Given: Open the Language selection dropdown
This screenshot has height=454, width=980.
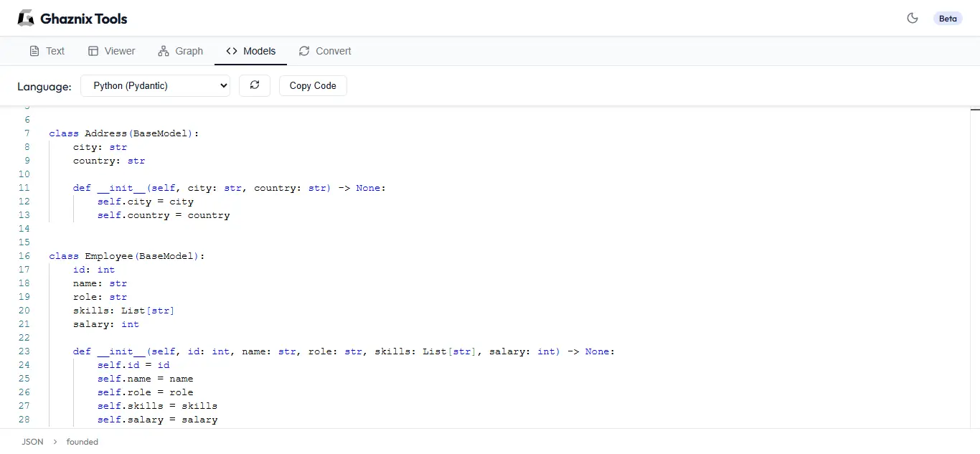Looking at the screenshot, I should point(154,85).
